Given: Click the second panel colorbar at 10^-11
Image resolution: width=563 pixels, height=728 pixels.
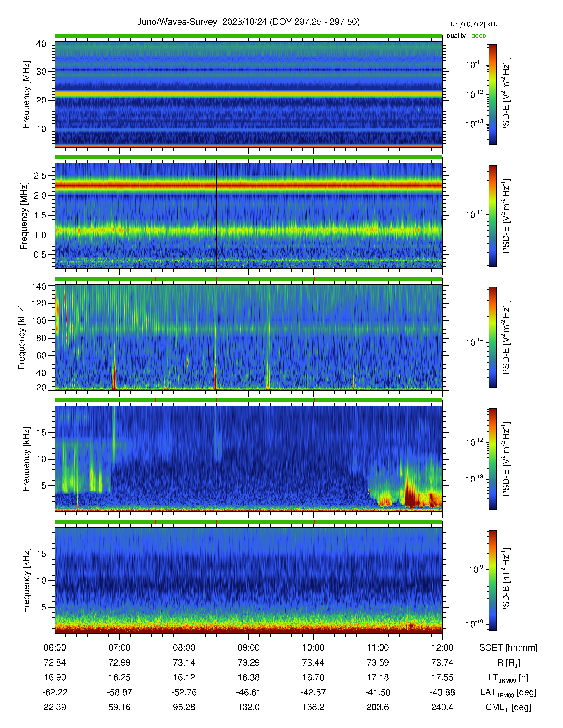Looking at the screenshot, I should pyautogui.click(x=492, y=215).
